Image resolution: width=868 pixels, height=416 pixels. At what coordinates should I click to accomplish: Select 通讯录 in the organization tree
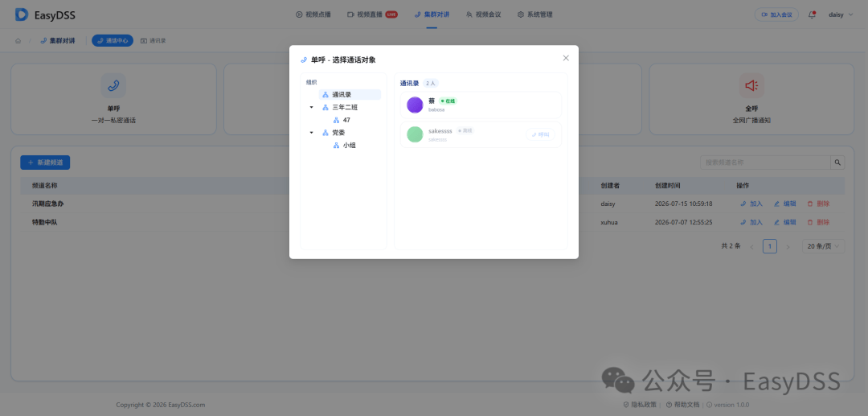coord(350,95)
